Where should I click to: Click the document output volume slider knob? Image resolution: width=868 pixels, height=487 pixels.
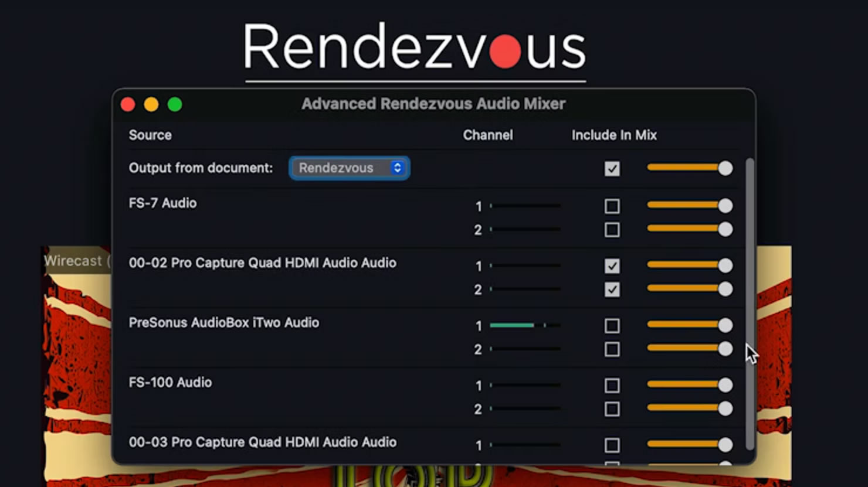coord(725,168)
